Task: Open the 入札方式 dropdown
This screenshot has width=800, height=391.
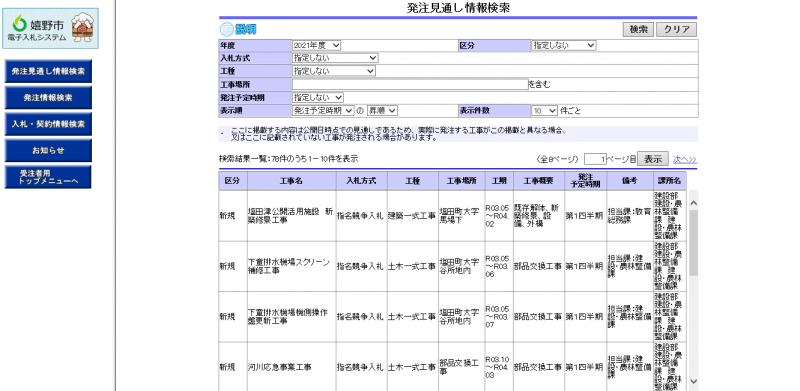Action: tap(335, 58)
